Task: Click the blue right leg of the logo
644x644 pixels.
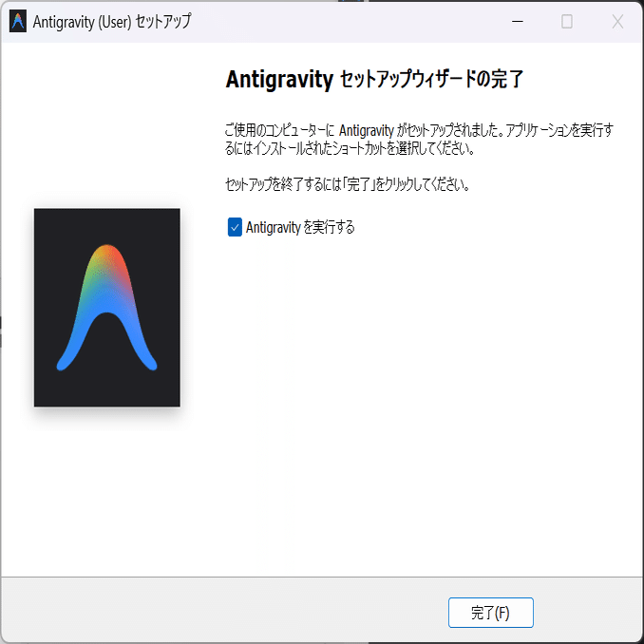Action: tap(140, 345)
